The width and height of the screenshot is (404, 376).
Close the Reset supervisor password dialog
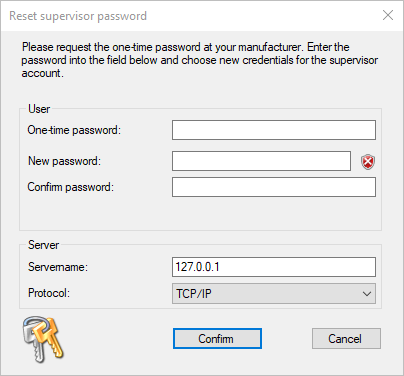(388, 15)
